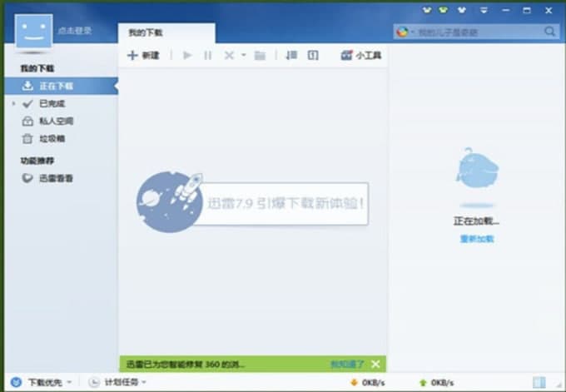The width and height of the screenshot is (566, 392).
Task: Click the open folder toolbar icon
Action: (x=260, y=55)
